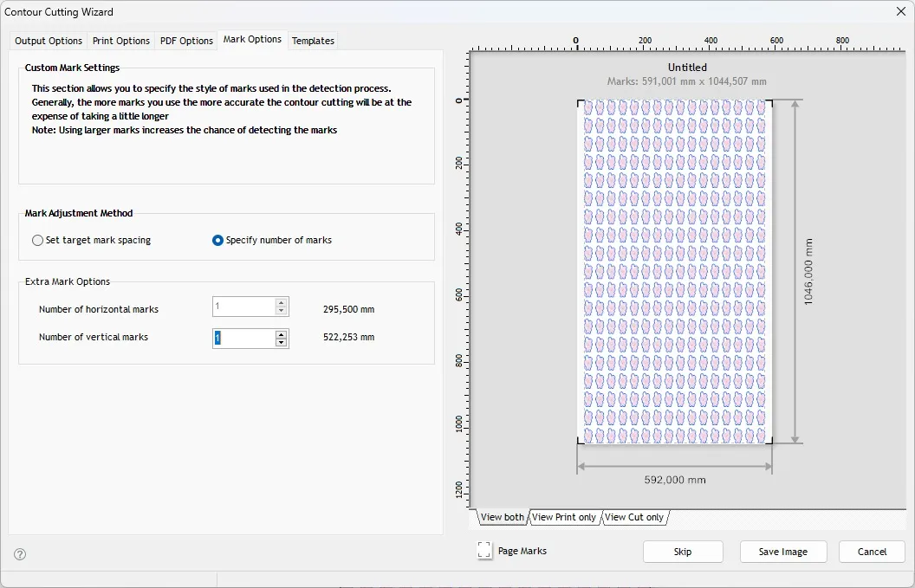Click the 1046,000 mm height dimension label

pyautogui.click(x=808, y=272)
